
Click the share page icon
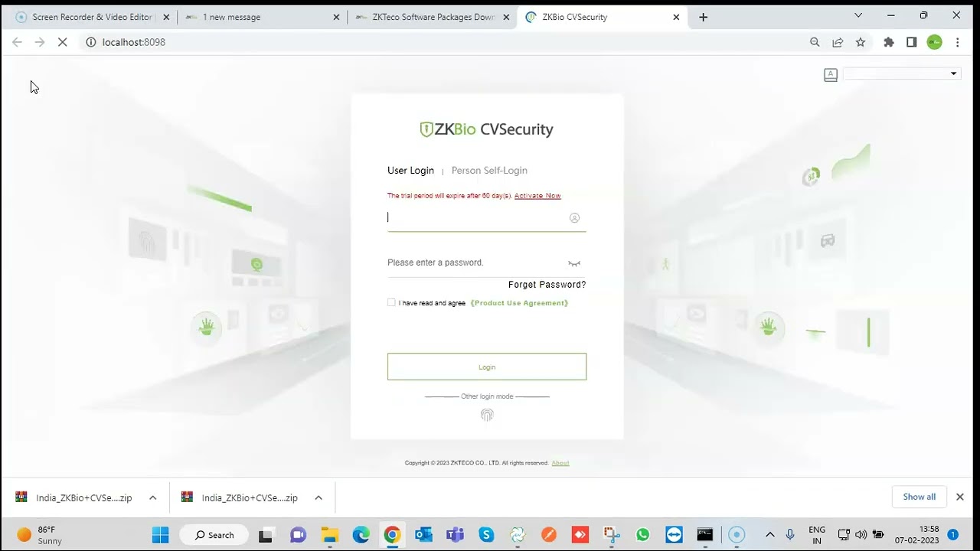point(838,42)
